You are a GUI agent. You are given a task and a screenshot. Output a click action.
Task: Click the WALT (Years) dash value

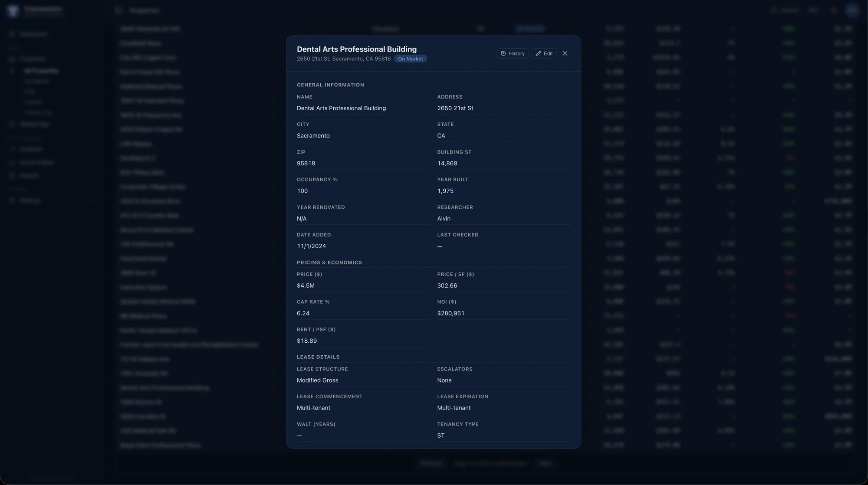[299, 436]
